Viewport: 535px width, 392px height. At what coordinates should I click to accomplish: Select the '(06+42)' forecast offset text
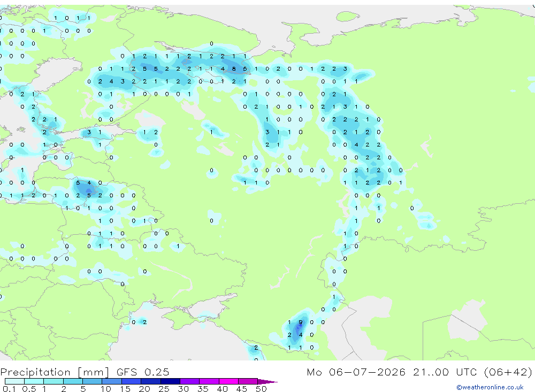(x=508, y=372)
